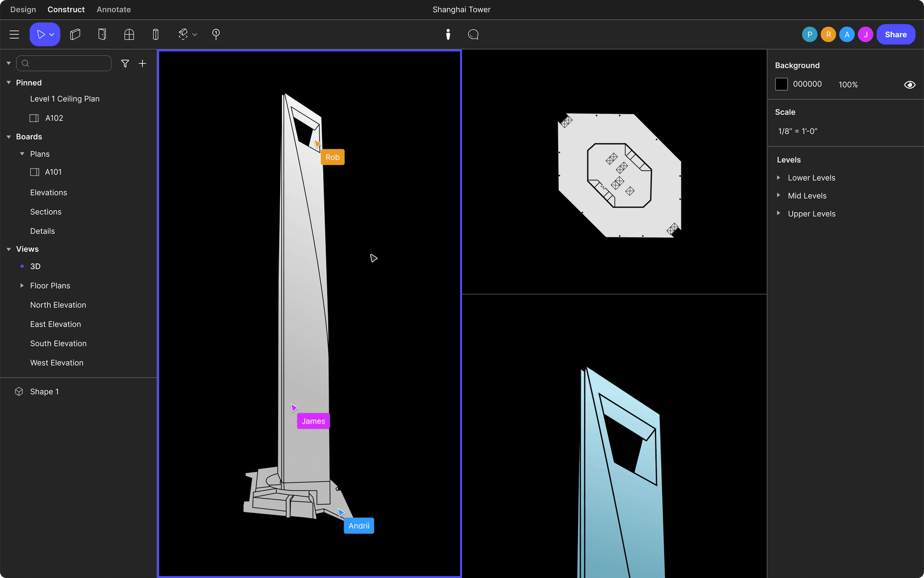Screen dimensions: 924x578
Task: Click the Share button
Action: [895, 35]
